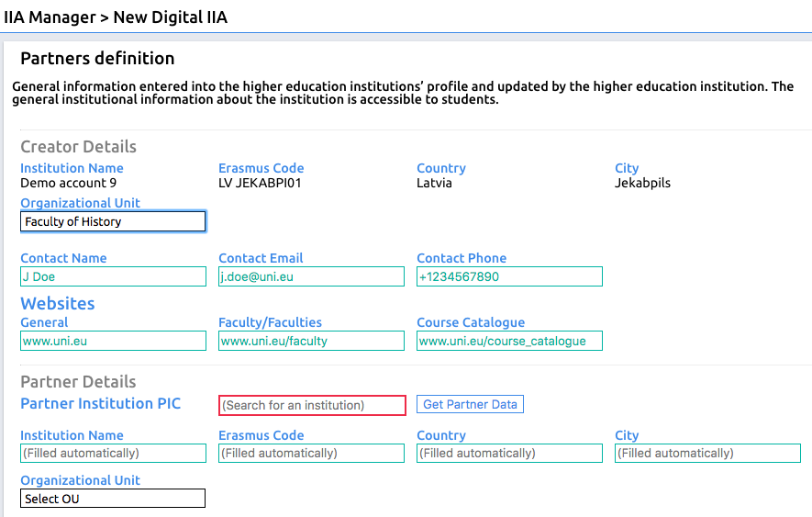812x517 pixels.
Task: Click the 'Contact Phone' label
Action: pyautogui.click(x=462, y=258)
